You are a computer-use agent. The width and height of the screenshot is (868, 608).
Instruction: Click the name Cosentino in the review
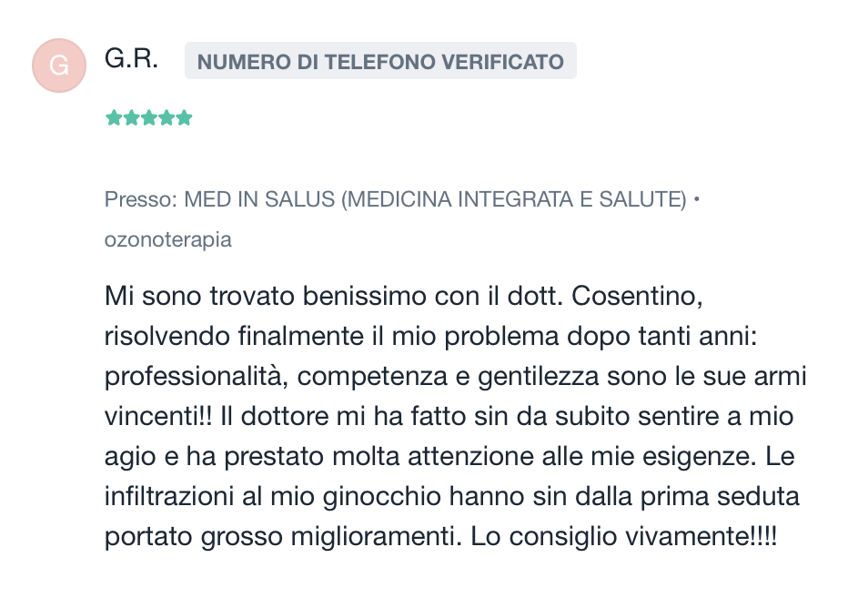coord(637,296)
